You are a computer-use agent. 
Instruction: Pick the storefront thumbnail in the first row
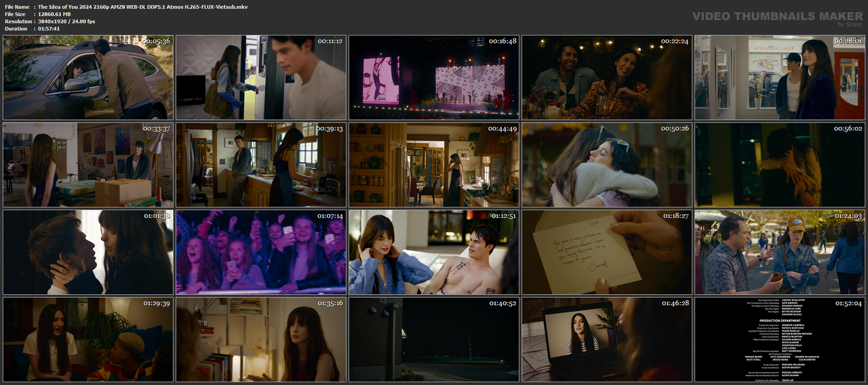pyautogui.click(x=780, y=77)
